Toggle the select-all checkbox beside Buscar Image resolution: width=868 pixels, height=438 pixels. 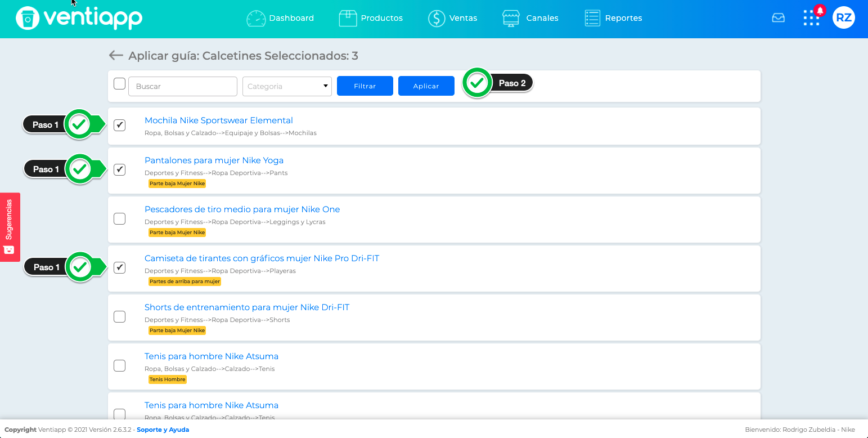click(x=120, y=84)
